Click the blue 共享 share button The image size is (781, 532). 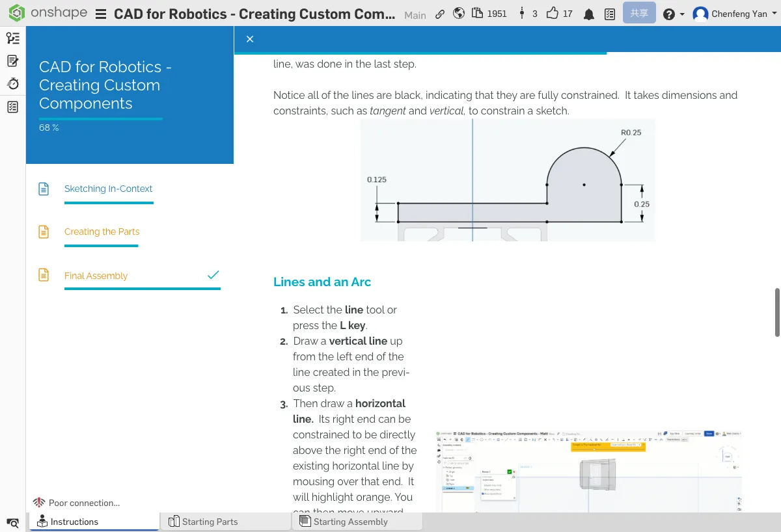point(638,13)
